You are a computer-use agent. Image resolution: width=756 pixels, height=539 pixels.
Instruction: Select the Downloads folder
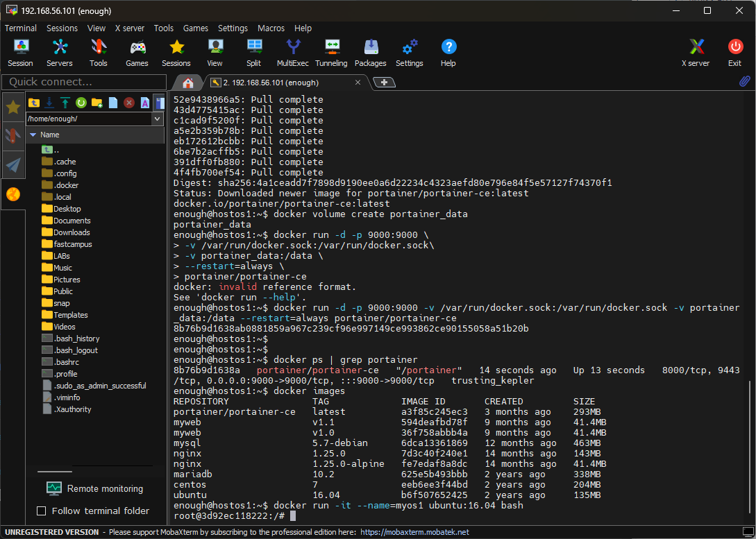pyautogui.click(x=66, y=232)
